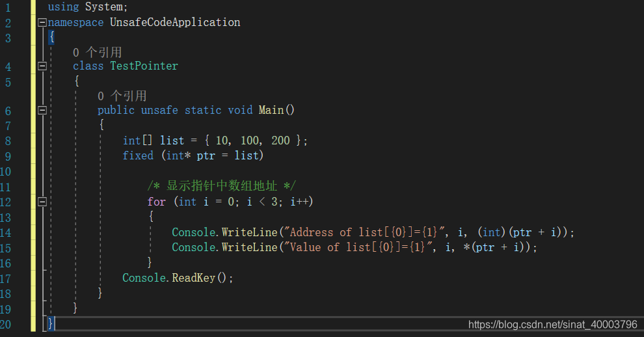Collapse the class TestPointer block

click(x=42, y=66)
